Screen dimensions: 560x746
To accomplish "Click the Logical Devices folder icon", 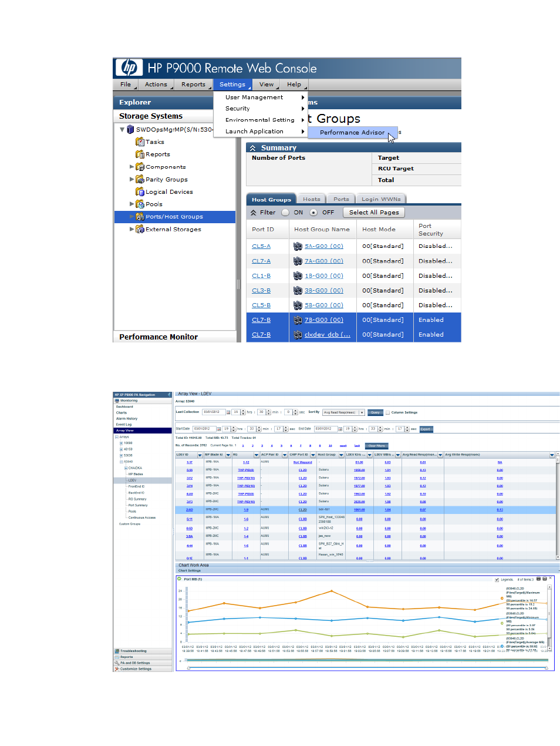I will 140,191.
